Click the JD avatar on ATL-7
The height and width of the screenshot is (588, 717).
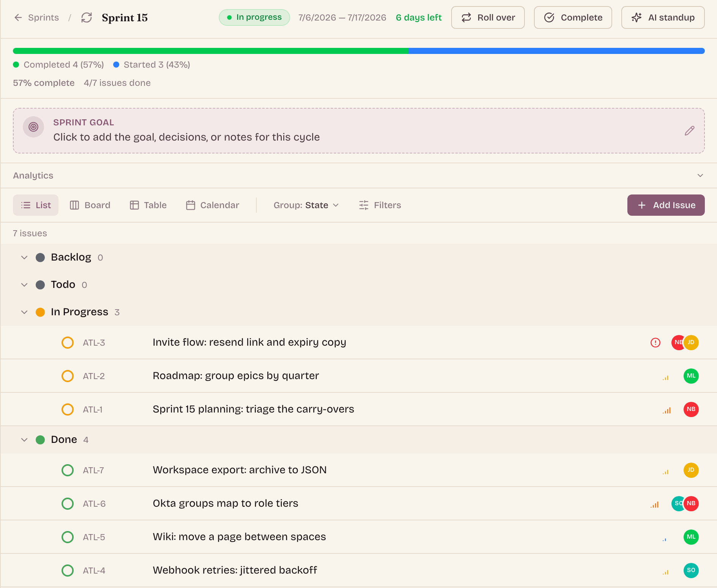(691, 470)
